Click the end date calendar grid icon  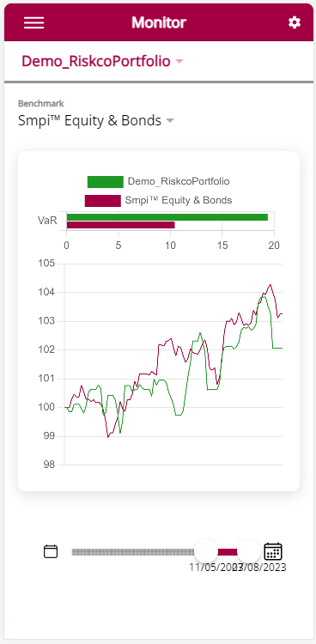273,551
